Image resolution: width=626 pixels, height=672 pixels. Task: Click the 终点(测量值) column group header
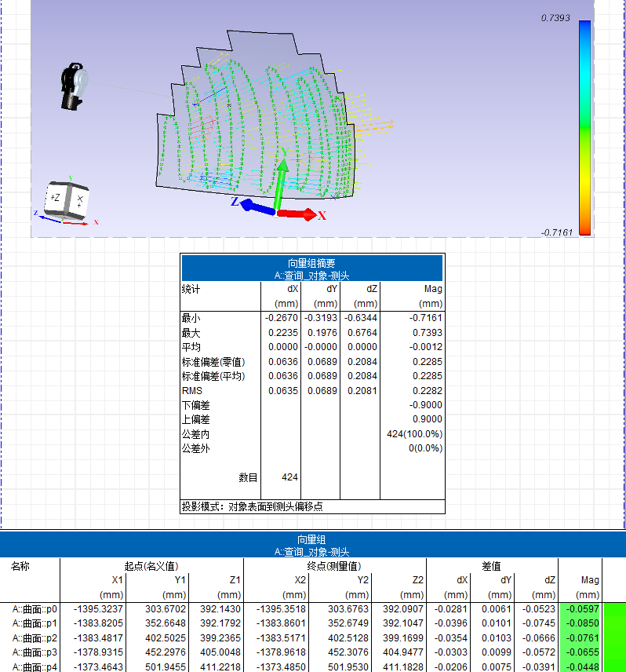[x=334, y=566]
